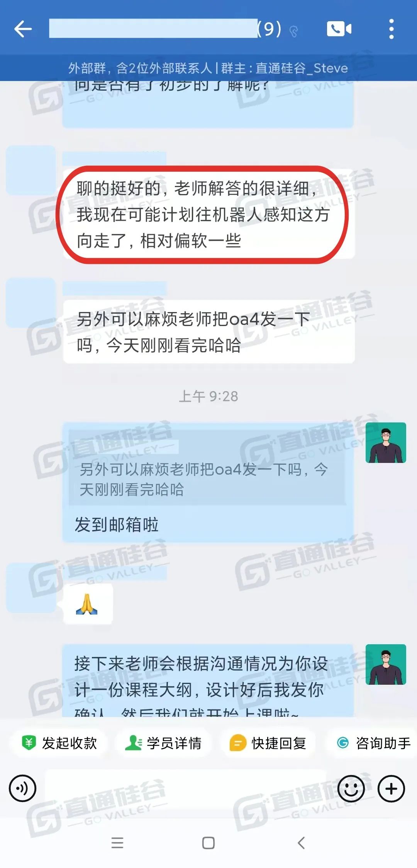Open the emoji smiley picker
The image size is (417, 868).
[x=351, y=789]
